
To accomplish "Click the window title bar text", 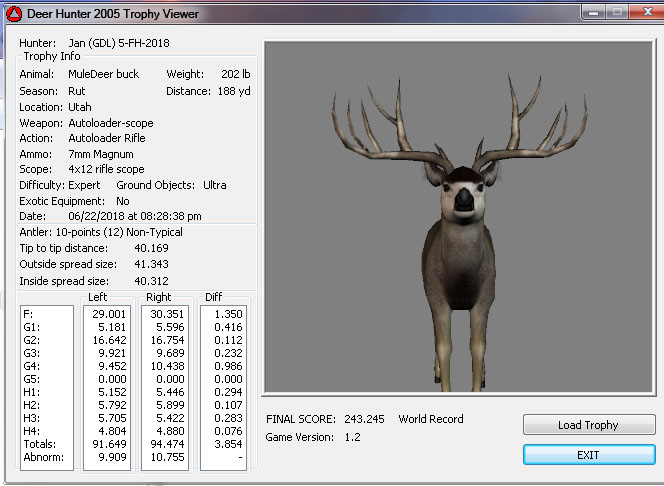I will click(x=112, y=14).
